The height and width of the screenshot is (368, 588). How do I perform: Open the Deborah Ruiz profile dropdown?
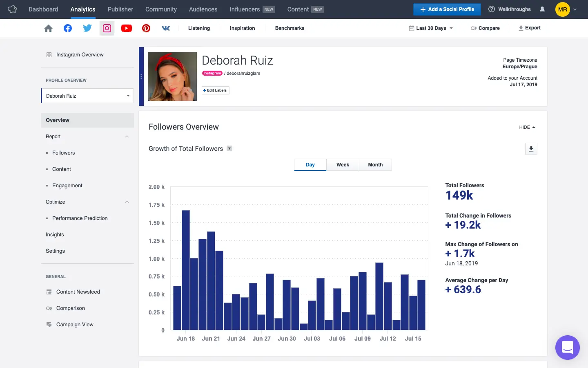pyautogui.click(x=87, y=96)
